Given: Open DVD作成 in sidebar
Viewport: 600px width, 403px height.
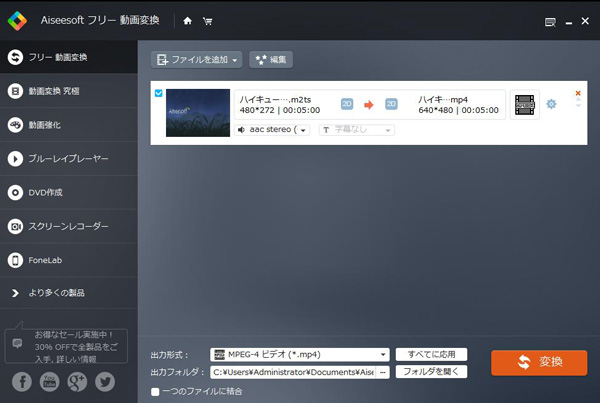Looking at the screenshot, I should point(68,193).
